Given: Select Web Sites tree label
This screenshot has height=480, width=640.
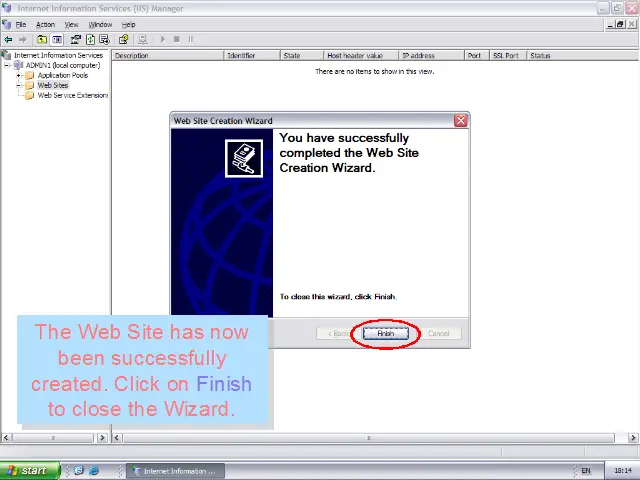Looking at the screenshot, I should pyautogui.click(x=53, y=85).
